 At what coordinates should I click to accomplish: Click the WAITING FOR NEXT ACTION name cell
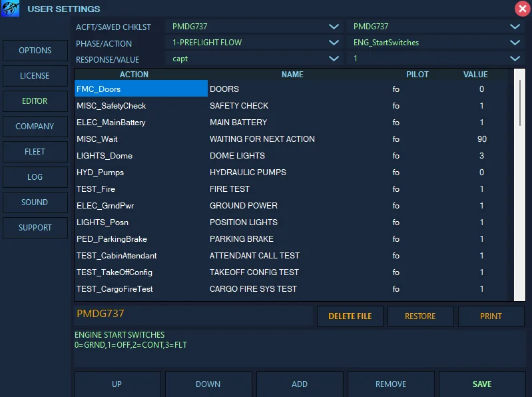[262, 139]
